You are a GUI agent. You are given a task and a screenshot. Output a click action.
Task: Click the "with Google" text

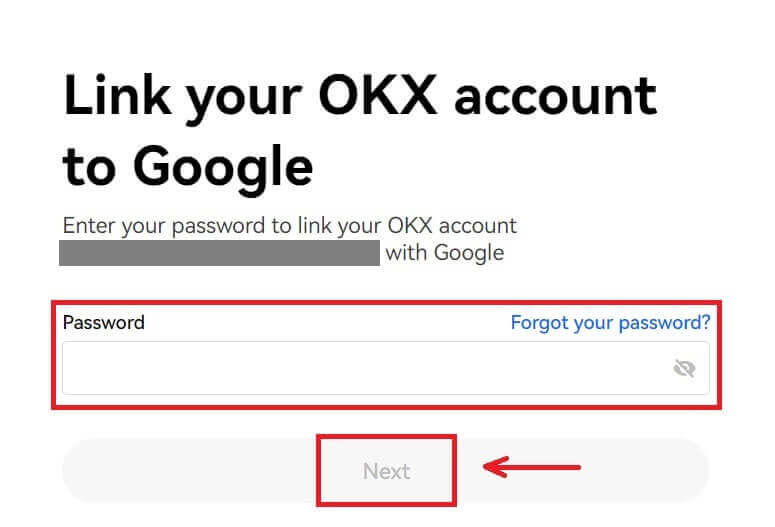coord(445,253)
